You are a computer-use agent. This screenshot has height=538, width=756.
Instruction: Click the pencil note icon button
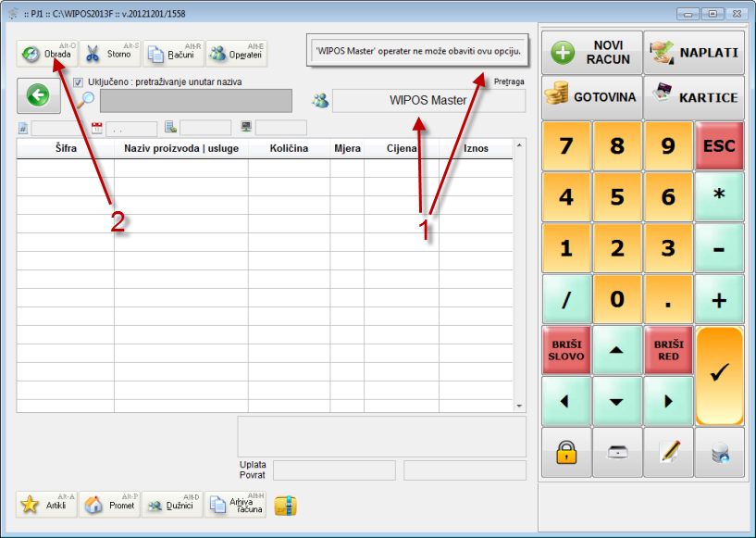[x=668, y=452]
